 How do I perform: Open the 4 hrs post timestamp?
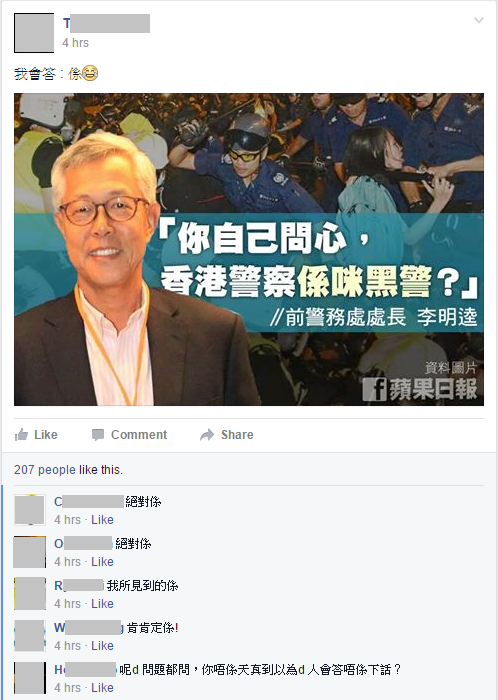(x=75, y=43)
